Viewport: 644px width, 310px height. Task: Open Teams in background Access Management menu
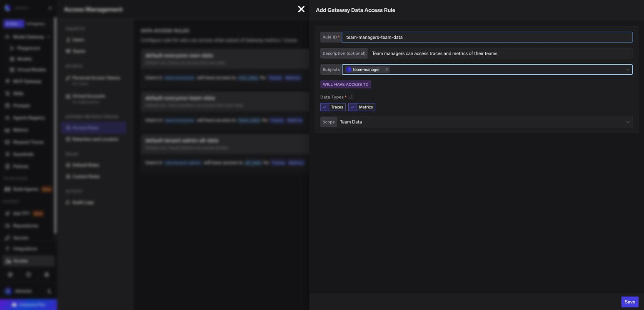(79, 51)
